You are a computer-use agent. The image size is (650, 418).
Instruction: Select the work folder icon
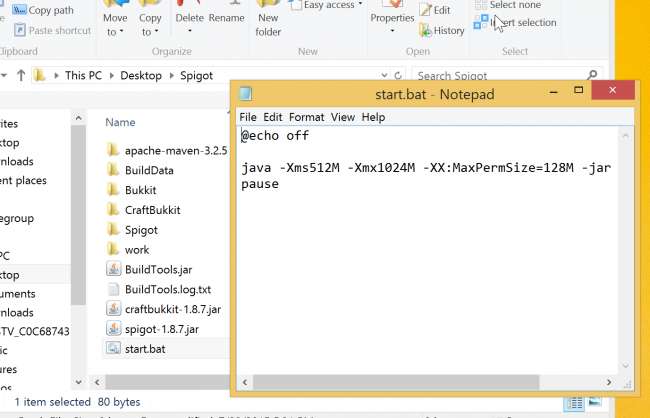point(113,249)
